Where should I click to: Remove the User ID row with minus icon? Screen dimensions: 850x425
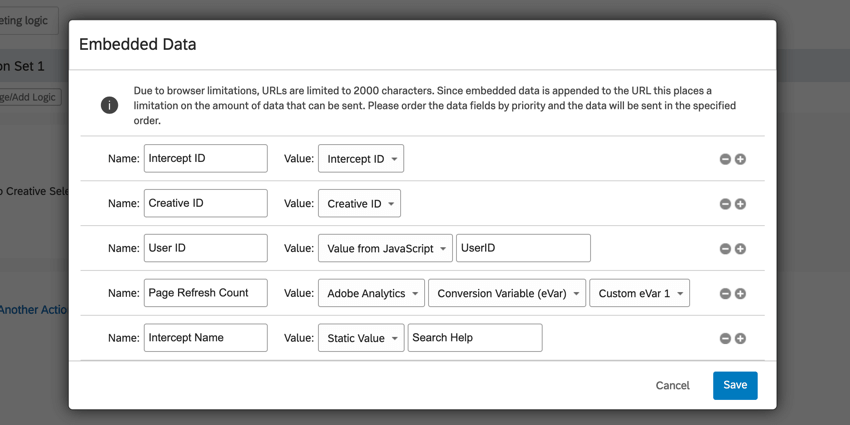coord(725,249)
